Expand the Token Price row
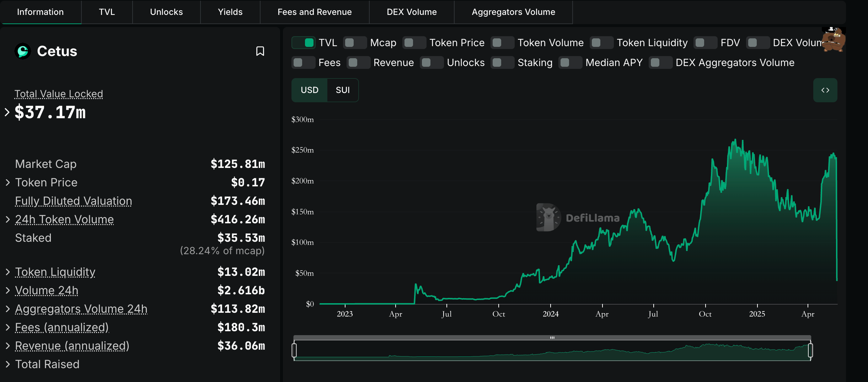Image resolution: width=868 pixels, height=382 pixels. (8, 182)
